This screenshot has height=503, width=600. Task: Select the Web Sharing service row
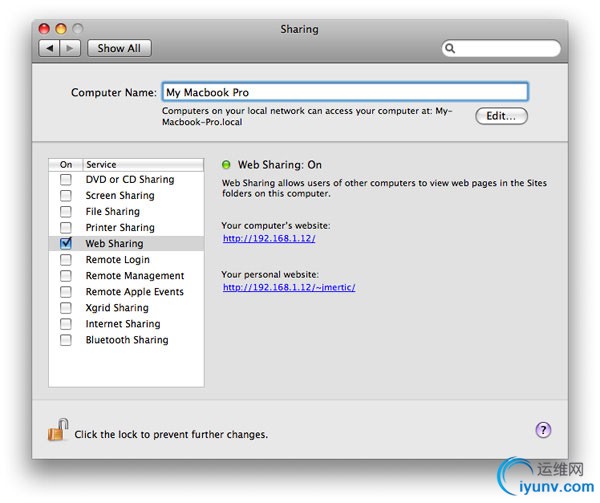(126, 243)
